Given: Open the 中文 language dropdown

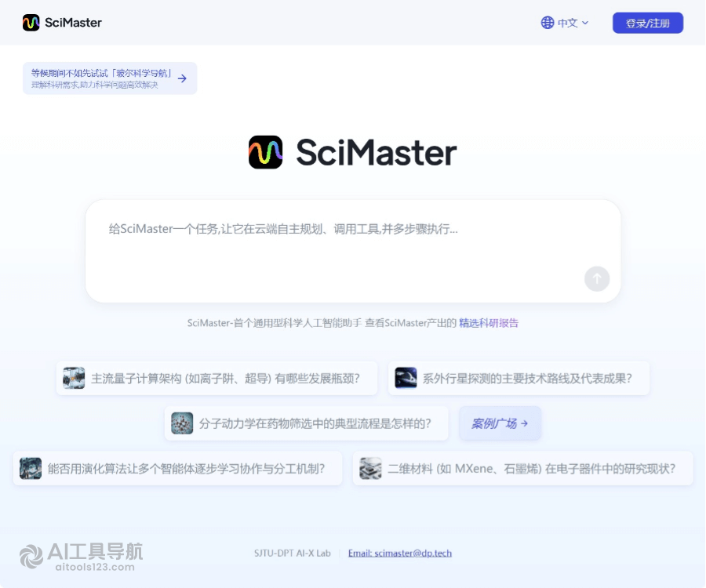Looking at the screenshot, I should click(565, 23).
